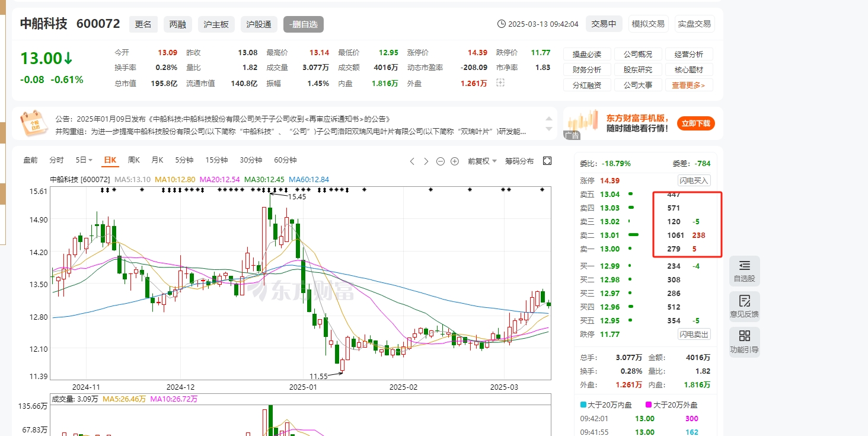Click the 两融 tag button
The width and height of the screenshot is (868, 436).
[x=178, y=24]
